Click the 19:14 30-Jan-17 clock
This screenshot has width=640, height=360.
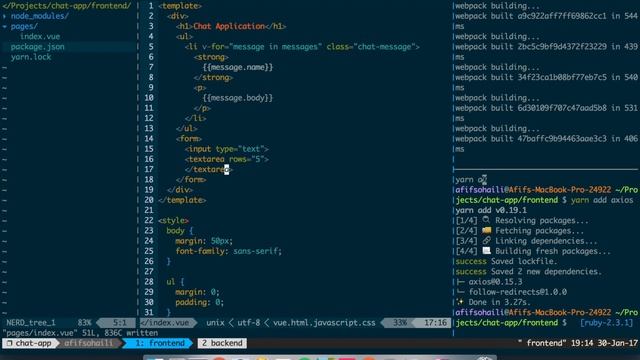(604, 343)
